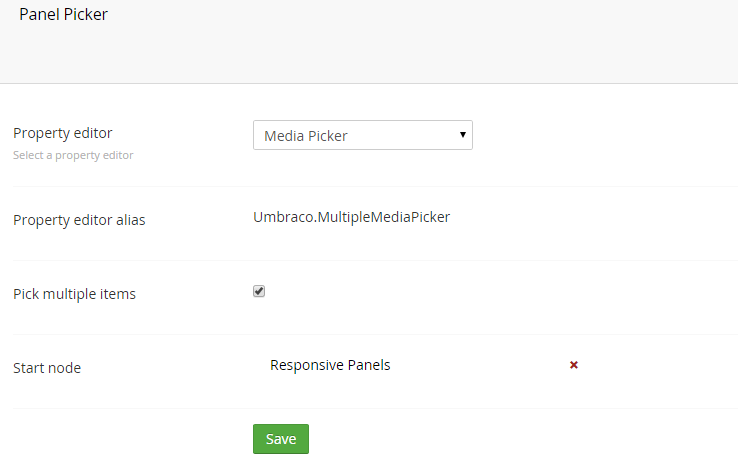Click the Start node label

47,368
